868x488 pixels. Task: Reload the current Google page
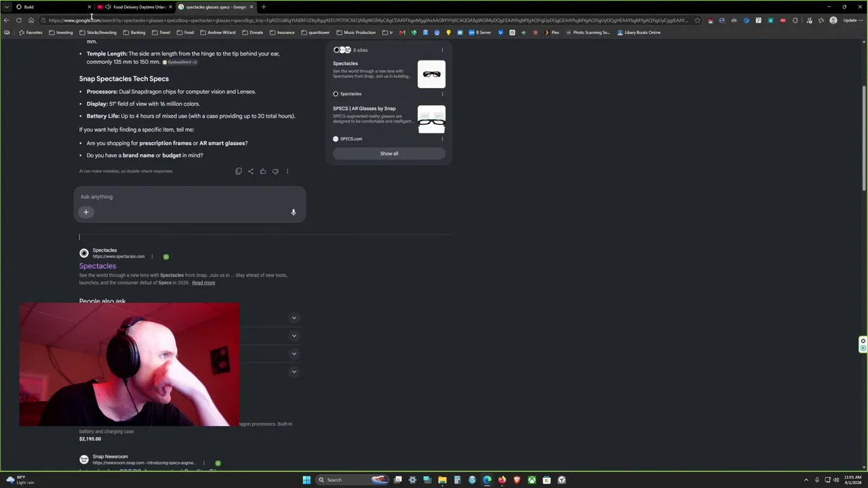tap(18, 20)
